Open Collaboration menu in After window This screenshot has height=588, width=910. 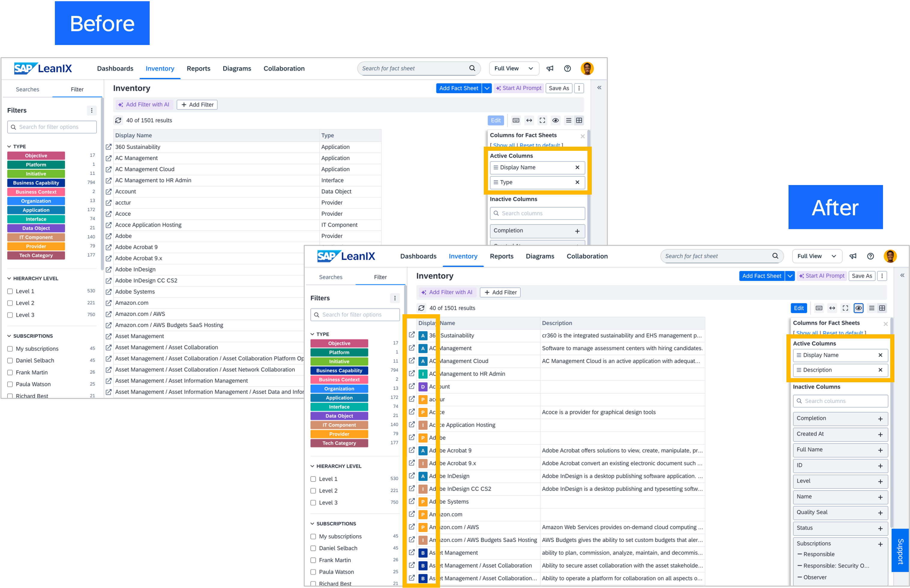click(x=587, y=256)
